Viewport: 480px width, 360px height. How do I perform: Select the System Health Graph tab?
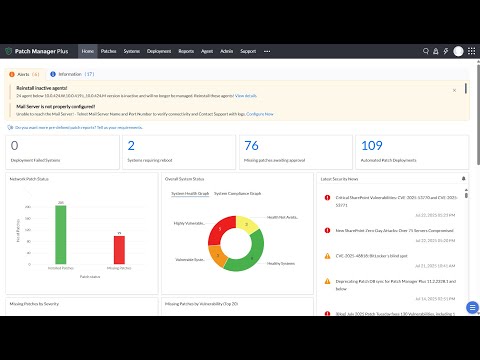190,193
